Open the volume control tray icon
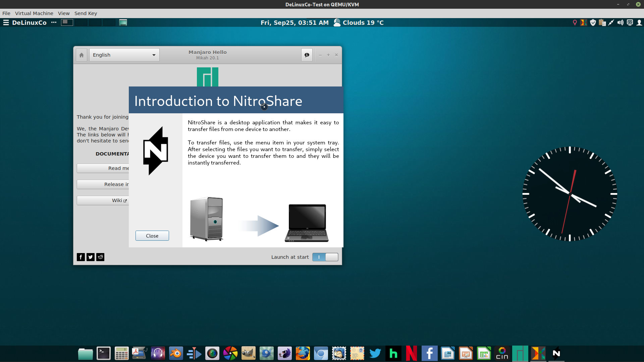Viewport: 644px width, 362px height. coord(621,22)
